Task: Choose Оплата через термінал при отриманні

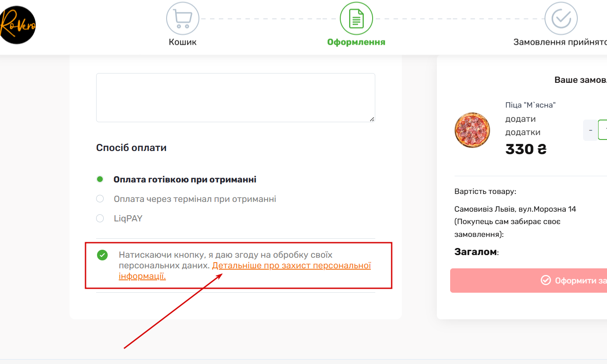Action: [x=100, y=199]
